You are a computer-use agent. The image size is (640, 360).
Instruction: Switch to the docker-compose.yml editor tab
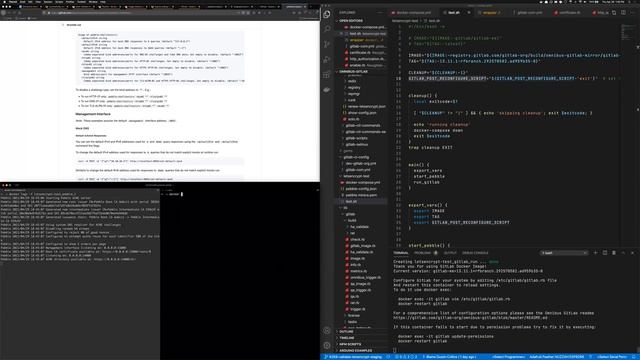point(413,13)
